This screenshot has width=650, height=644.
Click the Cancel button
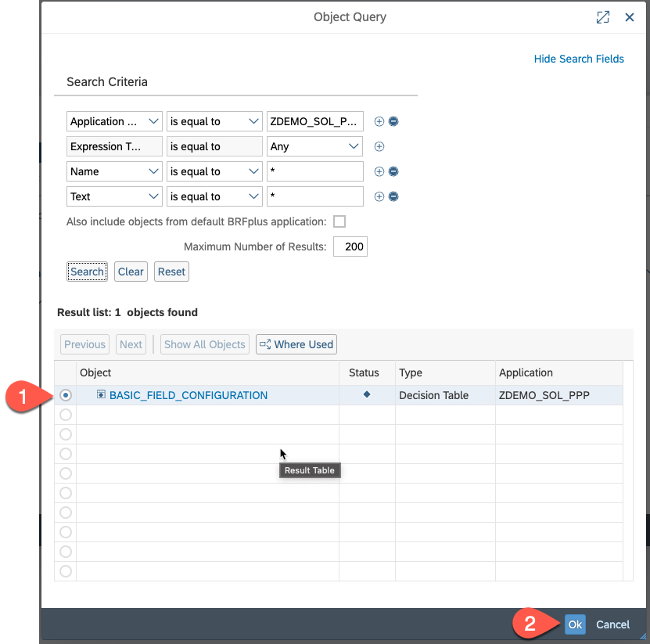(x=612, y=624)
